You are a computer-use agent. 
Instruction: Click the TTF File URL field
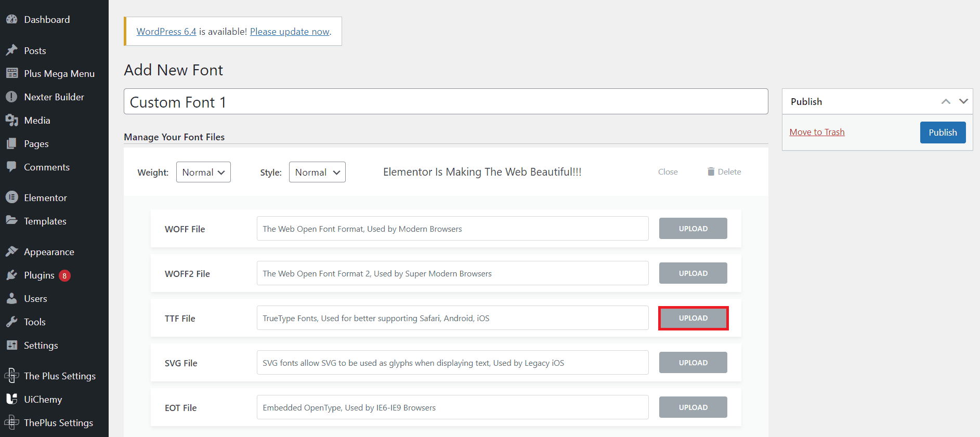[x=452, y=318]
